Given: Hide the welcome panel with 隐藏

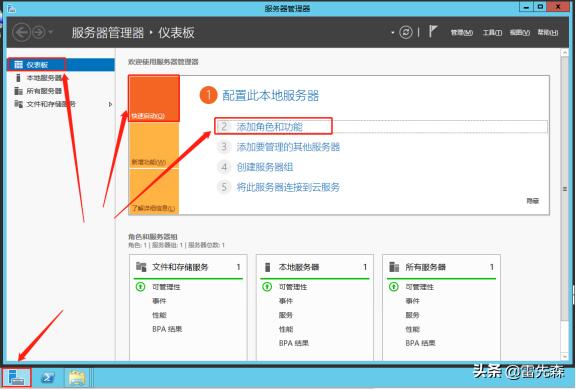Looking at the screenshot, I should (x=532, y=201).
